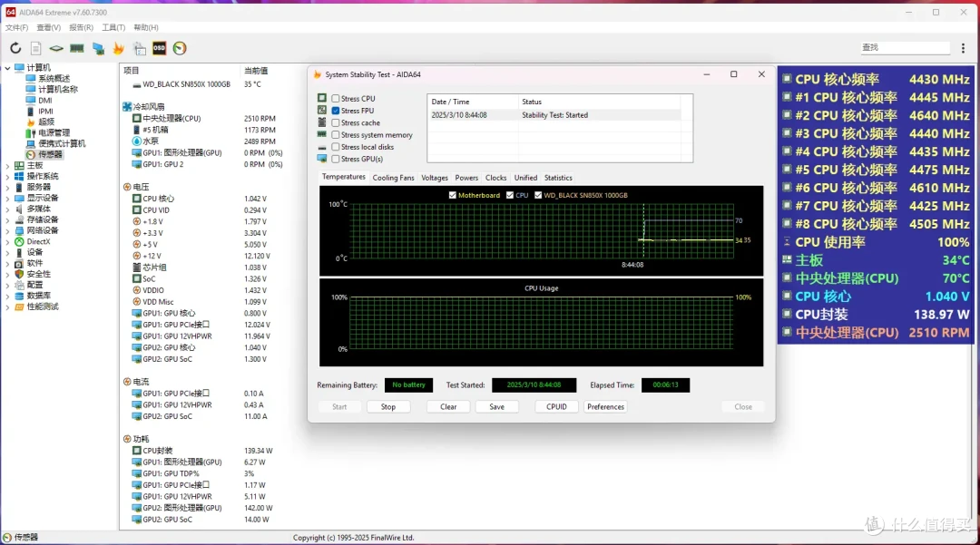This screenshot has height=545, width=980.
Task: Expand the 主板 tree node
Action: (7, 165)
